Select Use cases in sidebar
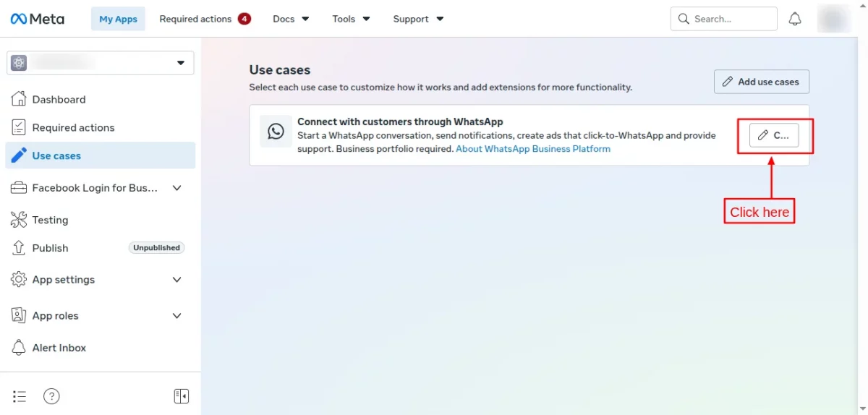868x415 pixels. click(101, 155)
